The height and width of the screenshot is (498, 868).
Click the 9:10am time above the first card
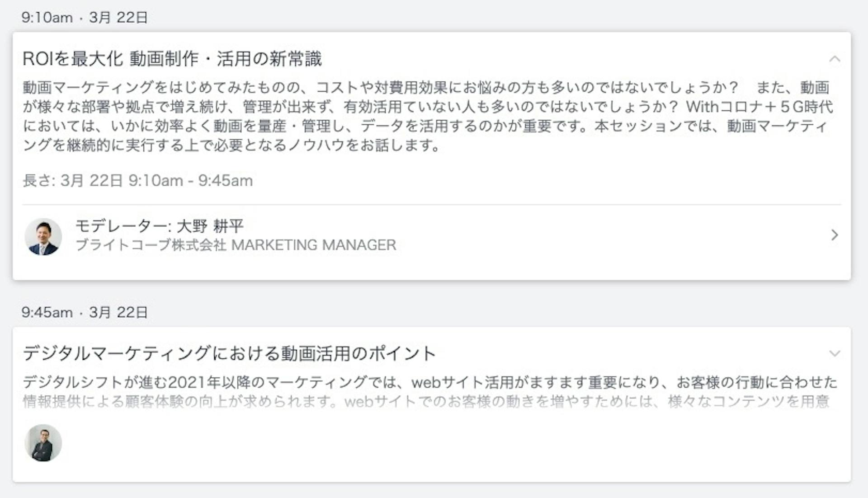point(47,18)
